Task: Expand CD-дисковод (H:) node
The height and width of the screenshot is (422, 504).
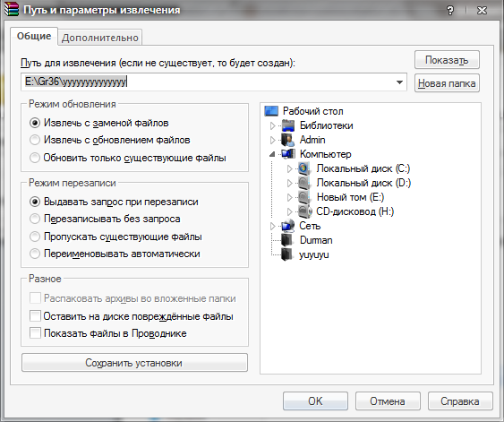Action: 289,211
